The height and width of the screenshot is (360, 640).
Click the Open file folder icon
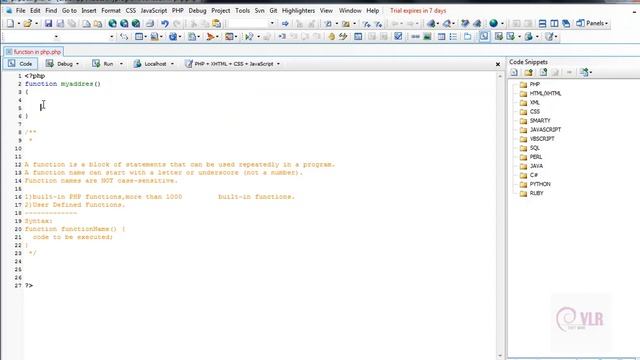27,24
